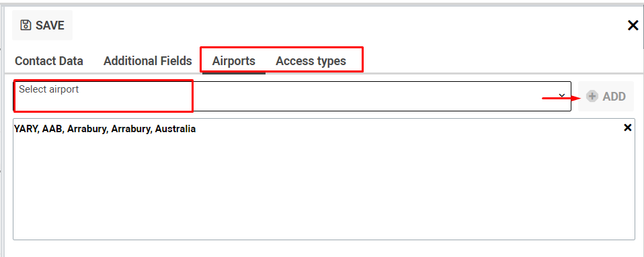Open the Additional Fields tab
This screenshot has width=644, height=257.
[147, 61]
